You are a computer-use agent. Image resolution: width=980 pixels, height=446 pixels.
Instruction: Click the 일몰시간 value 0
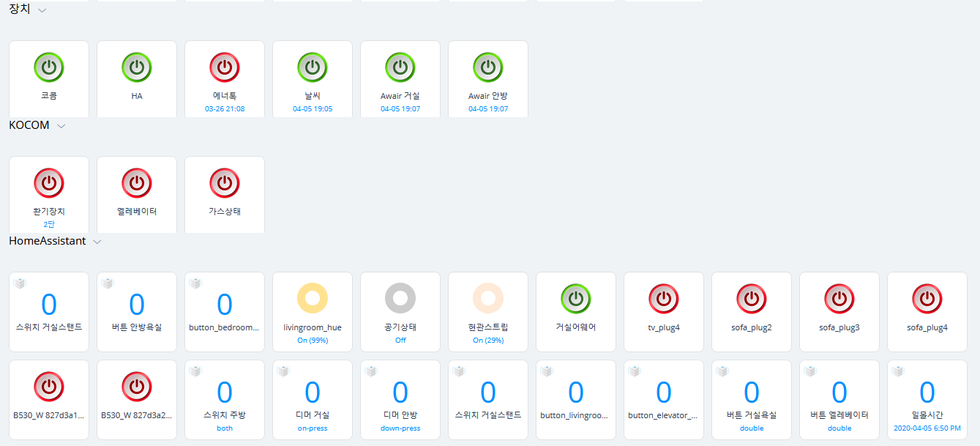[927, 393]
